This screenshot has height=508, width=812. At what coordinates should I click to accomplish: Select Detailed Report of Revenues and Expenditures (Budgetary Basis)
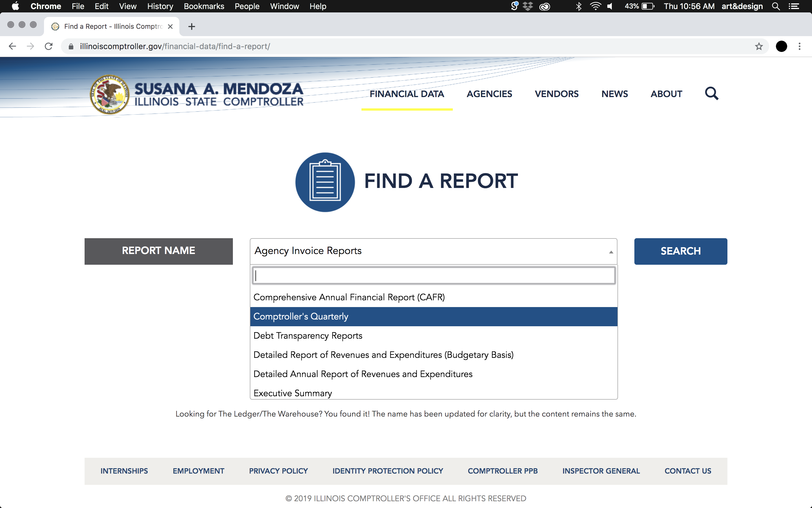tap(434, 355)
